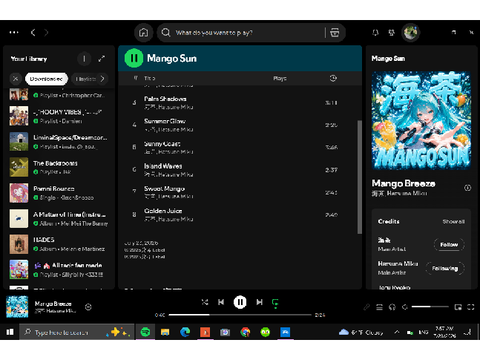This screenshot has width=480, height=360.
Task: Select the 'Sunny Coast' track row
Action: 238,147
